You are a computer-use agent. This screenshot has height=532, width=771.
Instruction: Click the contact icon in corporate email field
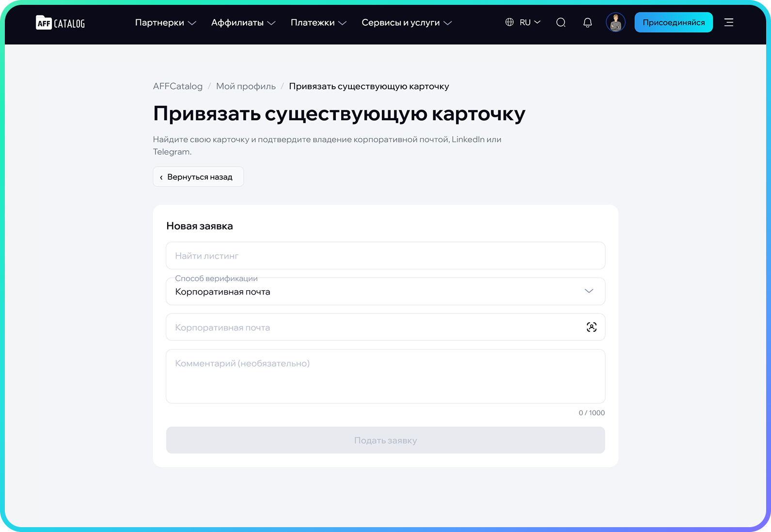(591, 327)
